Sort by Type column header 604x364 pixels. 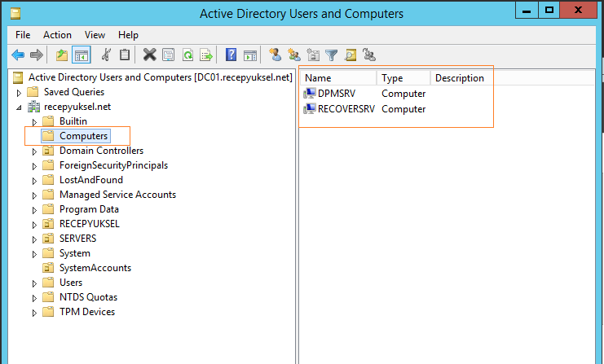[x=403, y=77]
